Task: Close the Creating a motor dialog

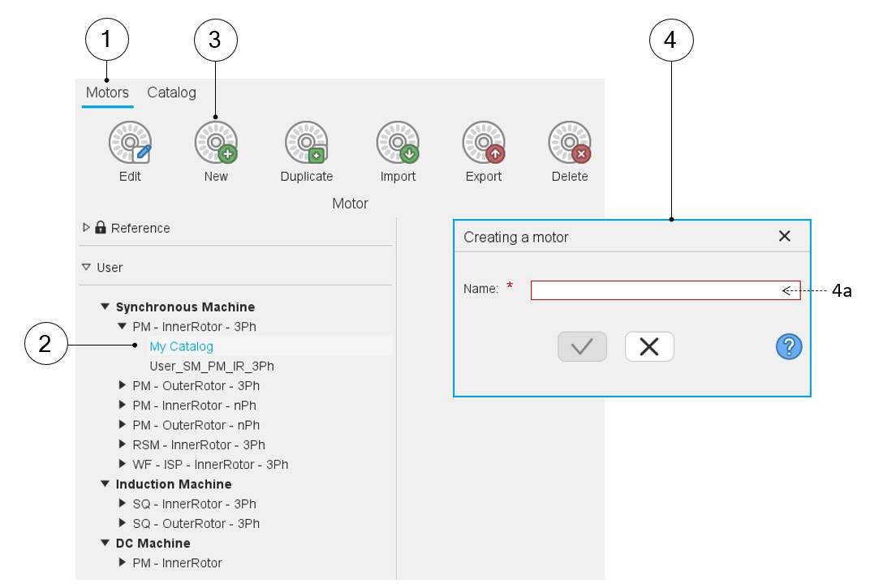Action: click(784, 236)
